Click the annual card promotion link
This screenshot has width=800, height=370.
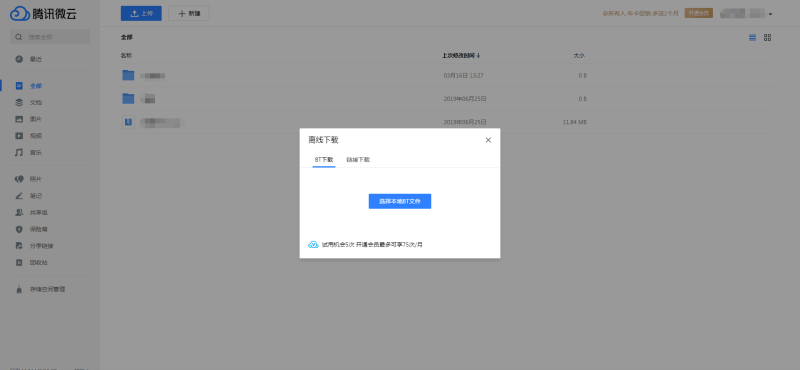click(x=641, y=14)
